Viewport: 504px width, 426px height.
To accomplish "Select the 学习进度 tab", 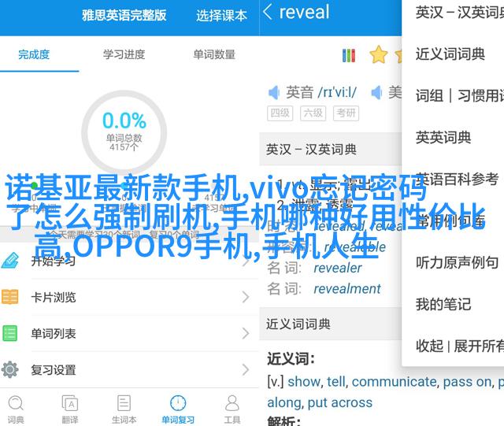I will pos(124,54).
